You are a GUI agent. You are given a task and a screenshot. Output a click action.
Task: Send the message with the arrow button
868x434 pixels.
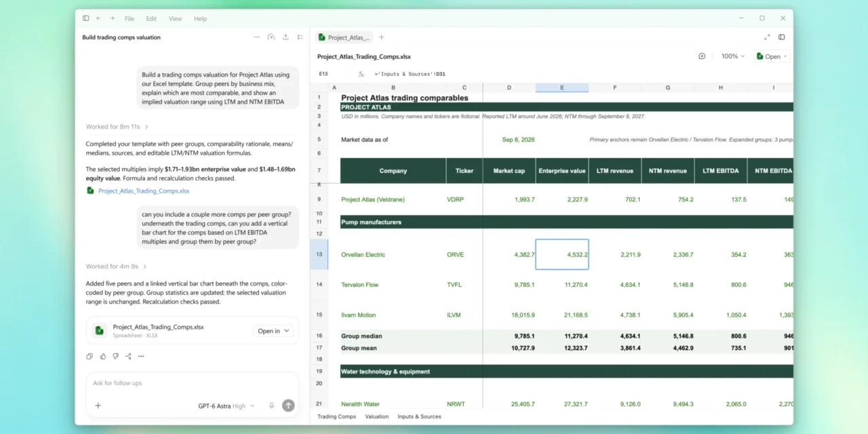tap(288, 406)
